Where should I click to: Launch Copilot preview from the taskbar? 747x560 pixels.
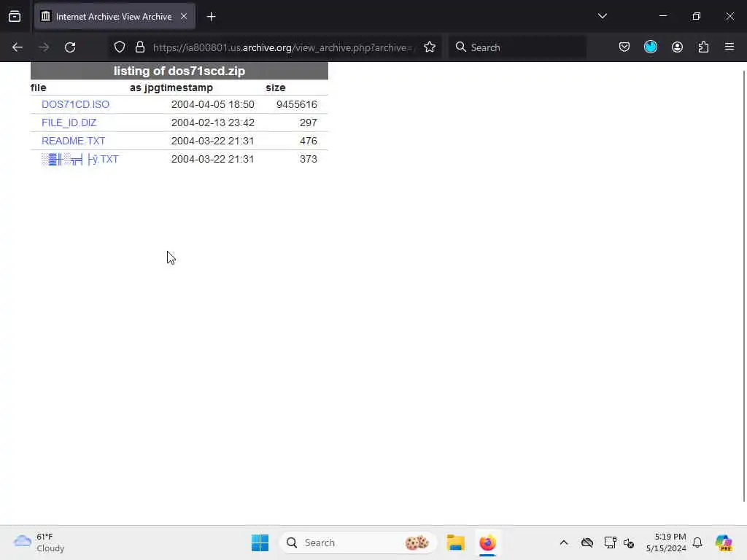(724, 542)
